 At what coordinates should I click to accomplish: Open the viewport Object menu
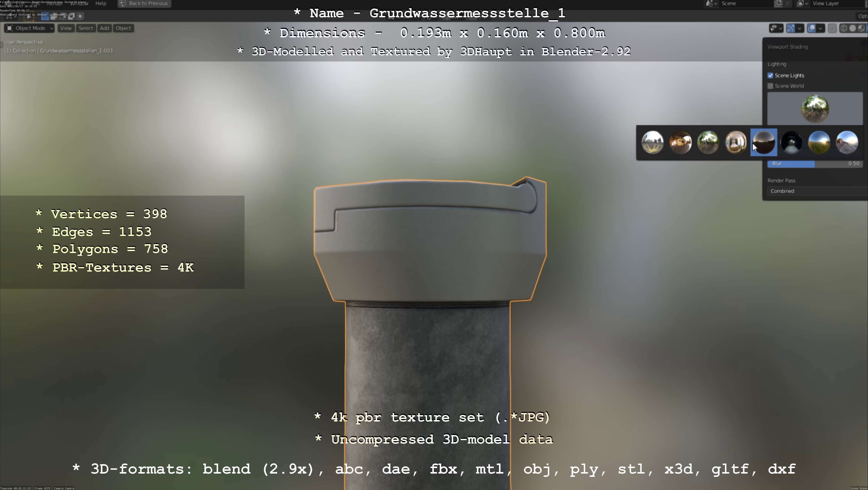point(123,28)
